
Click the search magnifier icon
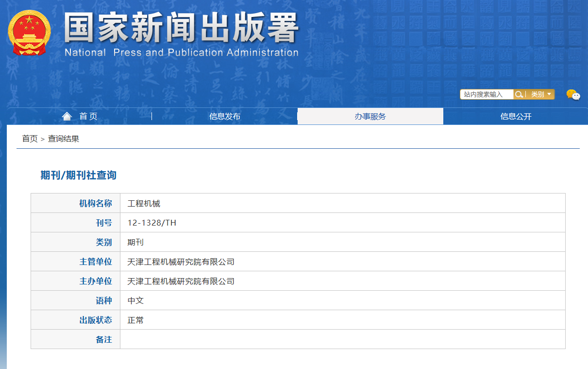pyautogui.click(x=519, y=94)
